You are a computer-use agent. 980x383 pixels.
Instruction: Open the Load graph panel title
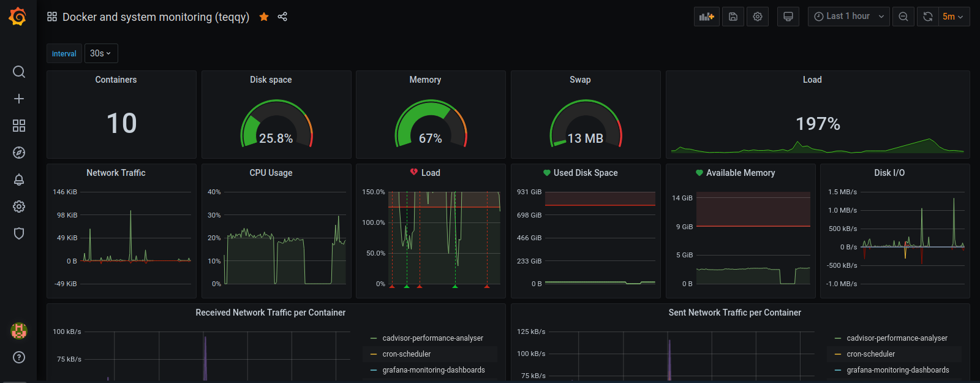point(431,173)
